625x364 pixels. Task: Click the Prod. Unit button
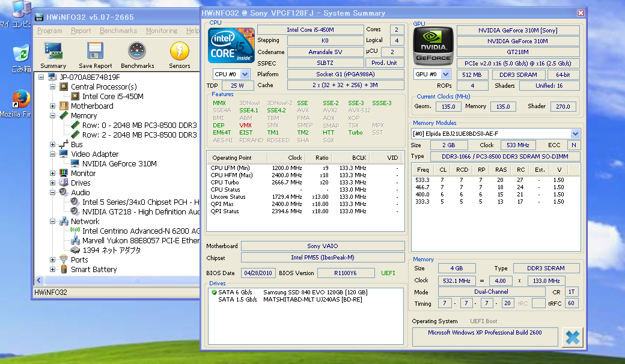click(x=384, y=63)
